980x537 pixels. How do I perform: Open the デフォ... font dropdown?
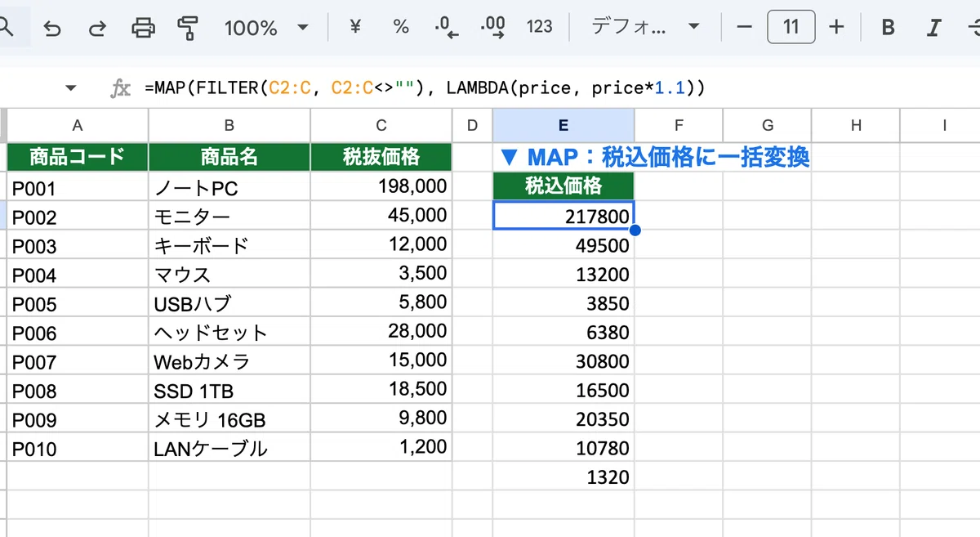645,27
